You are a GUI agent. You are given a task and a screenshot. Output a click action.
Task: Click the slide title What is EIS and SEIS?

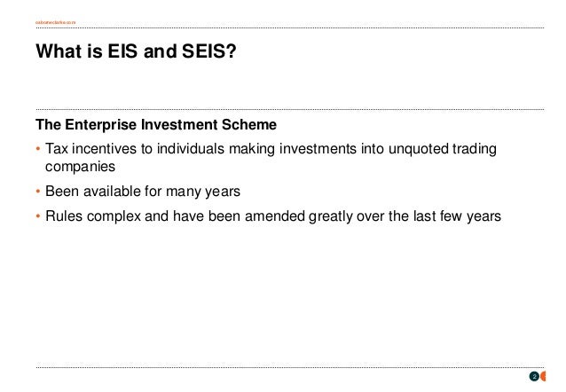click(136, 51)
